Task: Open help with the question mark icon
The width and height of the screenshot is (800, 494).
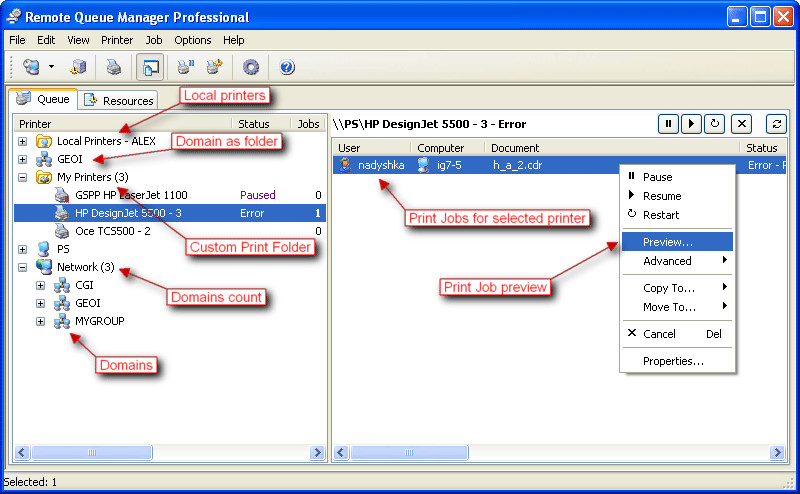Action: [x=287, y=67]
